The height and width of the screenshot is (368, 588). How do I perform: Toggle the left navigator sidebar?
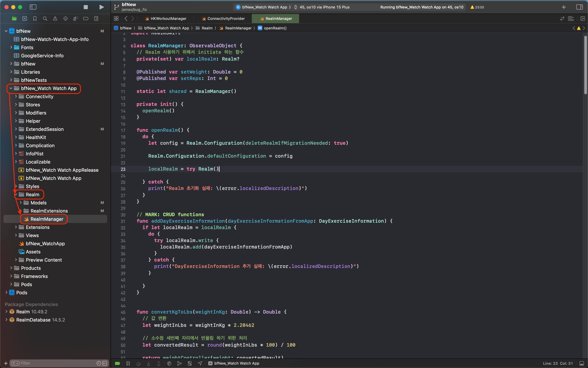(x=33, y=7)
